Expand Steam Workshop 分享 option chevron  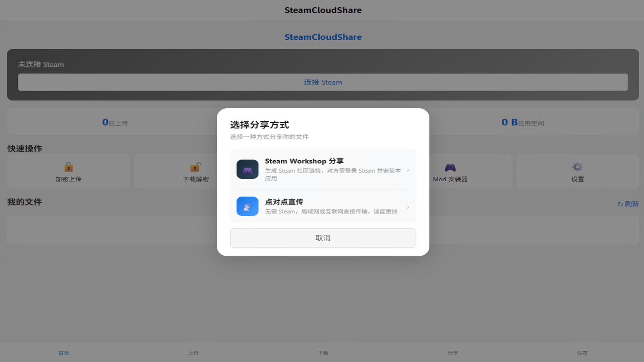pyautogui.click(x=408, y=170)
